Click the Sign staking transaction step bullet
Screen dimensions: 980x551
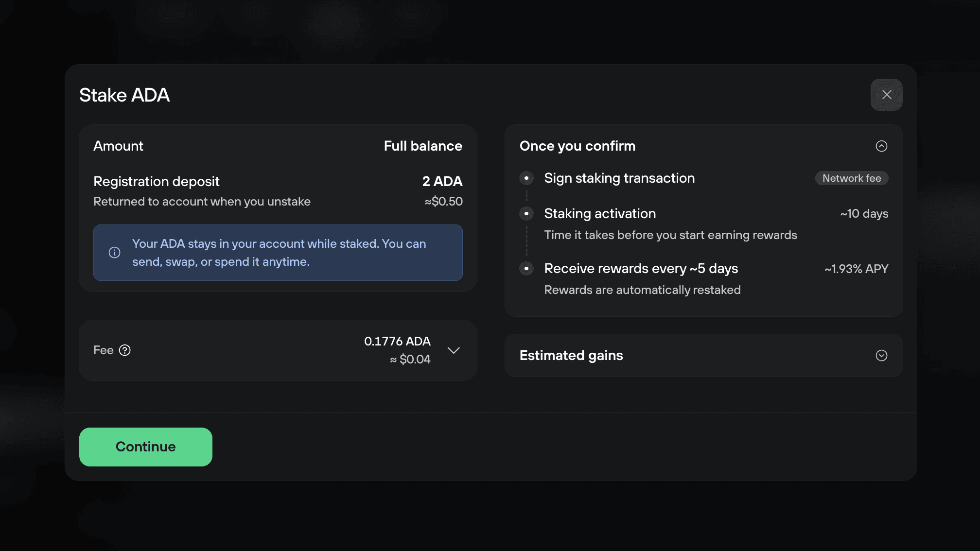pyautogui.click(x=526, y=178)
